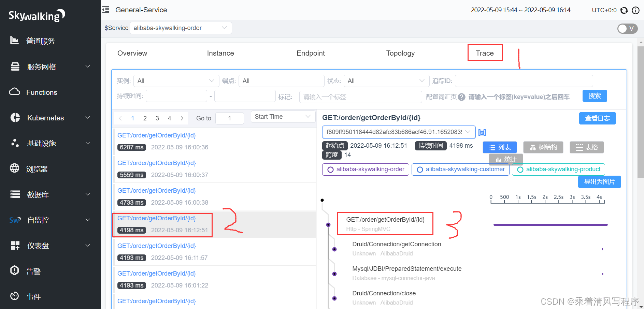Click the purple GET span duration bar
The width and height of the screenshot is (644, 309).
(x=550, y=225)
